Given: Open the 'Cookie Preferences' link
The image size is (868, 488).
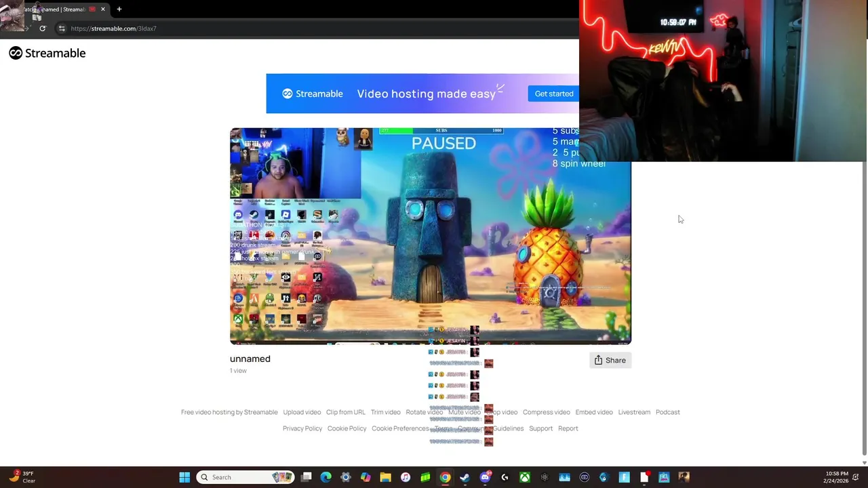Looking at the screenshot, I should point(400,428).
